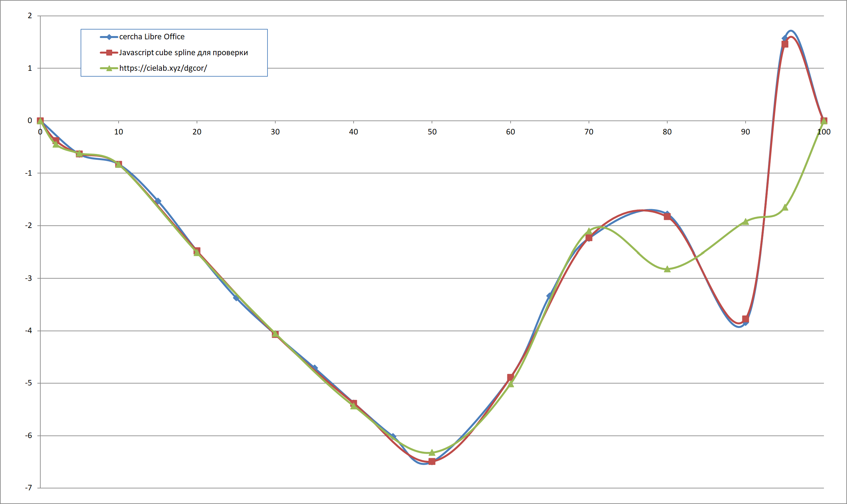847x504 pixels.
Task: Click the red square marker at x=90
Action: pyautogui.click(x=745, y=319)
